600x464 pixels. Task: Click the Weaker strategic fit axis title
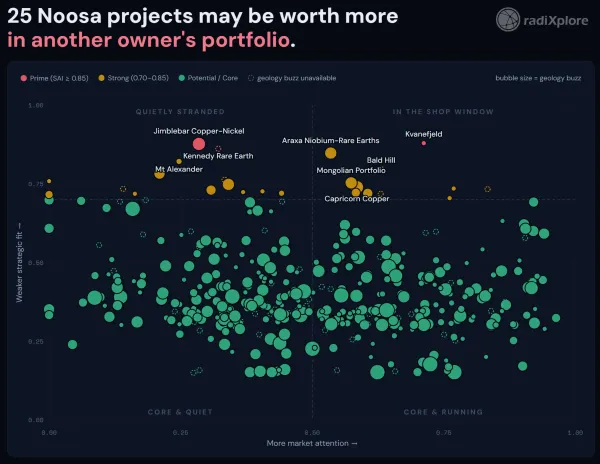(x=19, y=262)
